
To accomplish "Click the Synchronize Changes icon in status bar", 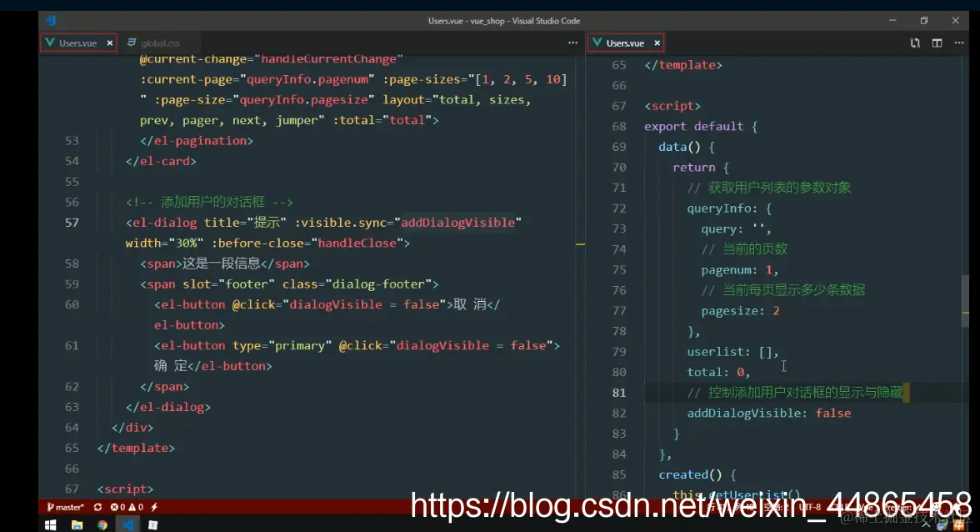I will 97,507.
